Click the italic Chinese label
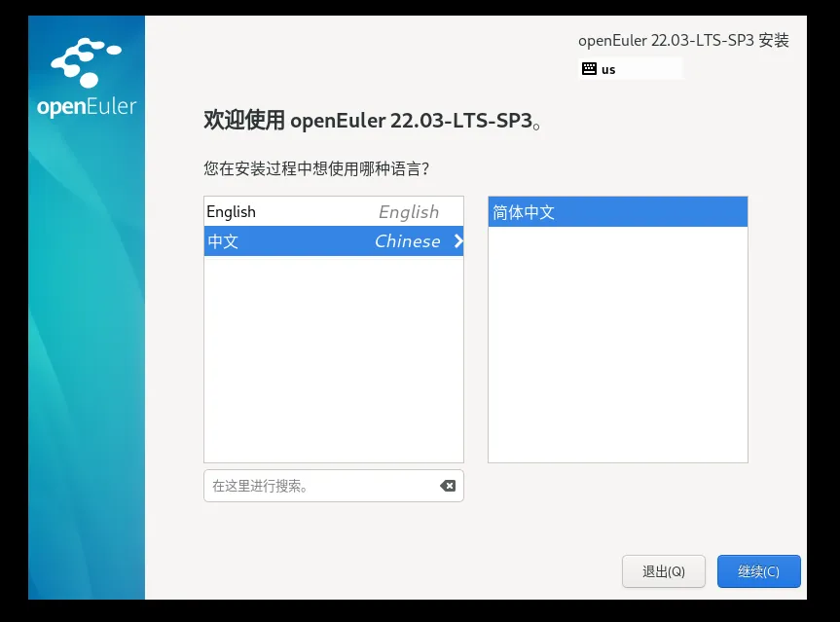The image size is (840, 622). click(x=408, y=241)
